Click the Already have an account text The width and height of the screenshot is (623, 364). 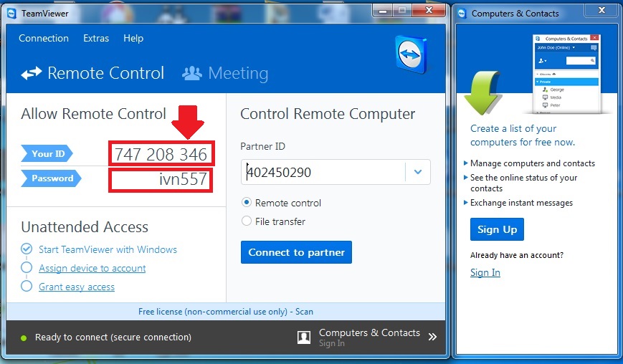coord(516,255)
